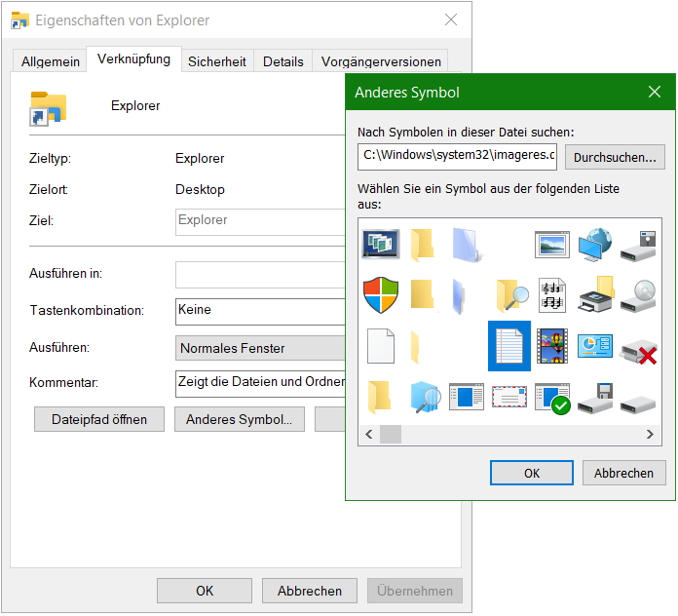Screen dimensions: 678x616
Task: Select the film strip with balloons icon
Action: (x=551, y=346)
